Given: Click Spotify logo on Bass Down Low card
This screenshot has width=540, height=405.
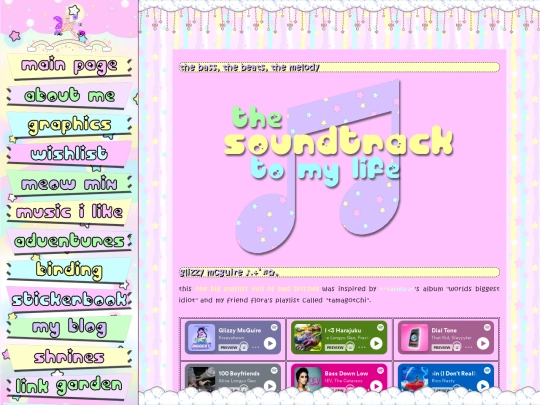Looking at the screenshot, I should point(381,370).
